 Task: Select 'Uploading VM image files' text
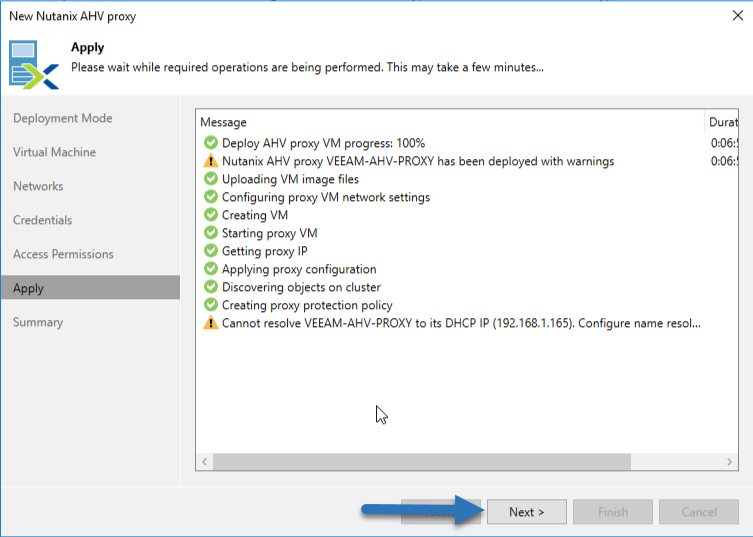(290, 179)
